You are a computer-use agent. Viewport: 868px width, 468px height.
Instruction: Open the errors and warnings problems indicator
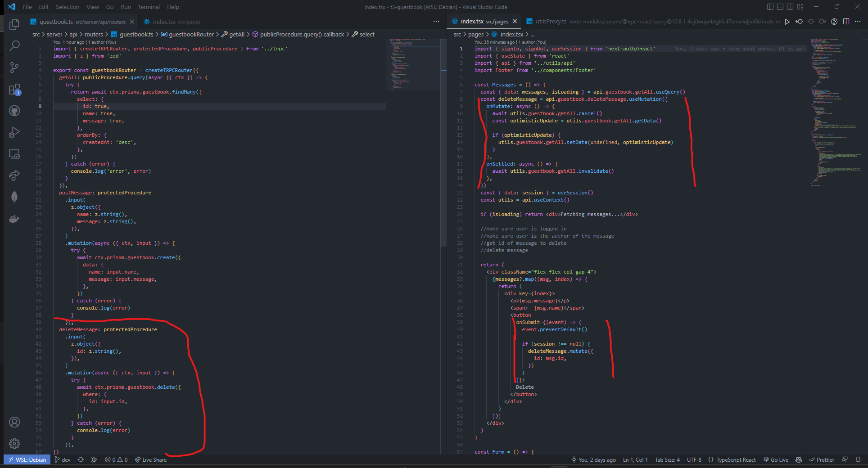point(116,460)
